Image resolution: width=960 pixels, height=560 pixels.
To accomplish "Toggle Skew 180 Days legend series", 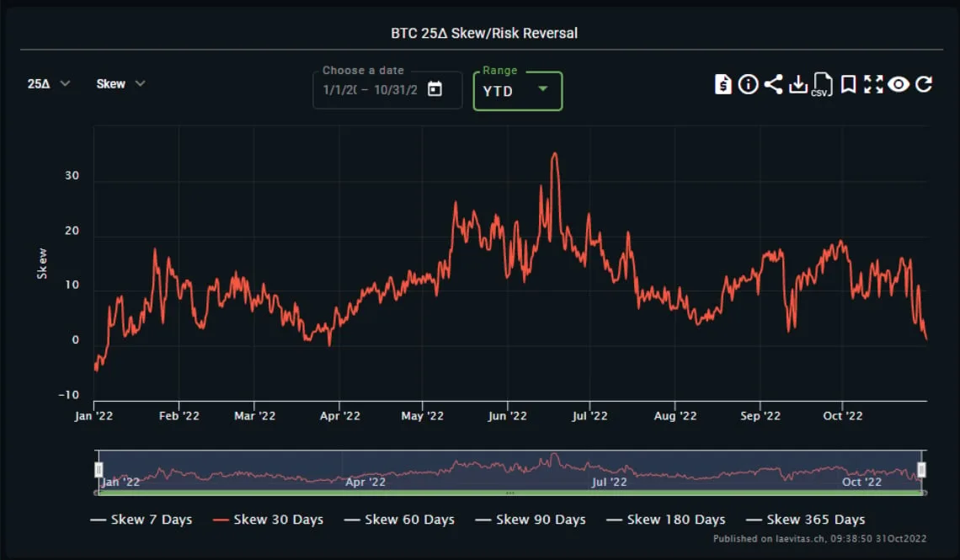I will pyautogui.click(x=665, y=520).
